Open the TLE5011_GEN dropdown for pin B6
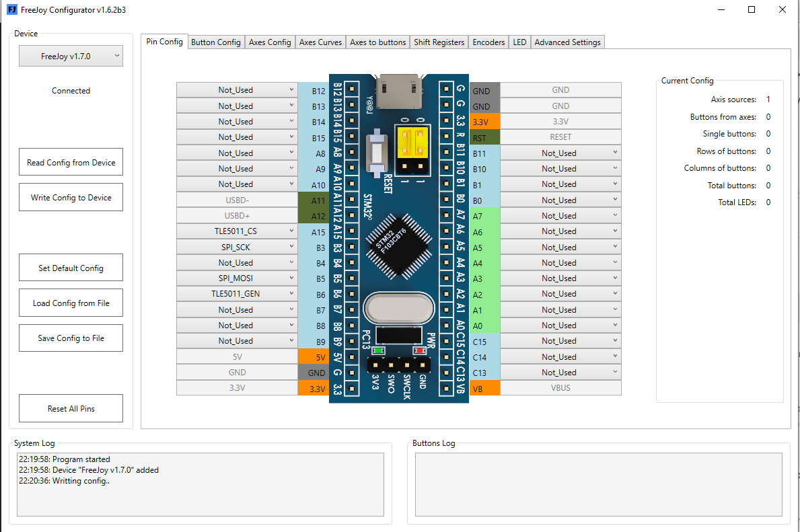 click(237, 294)
